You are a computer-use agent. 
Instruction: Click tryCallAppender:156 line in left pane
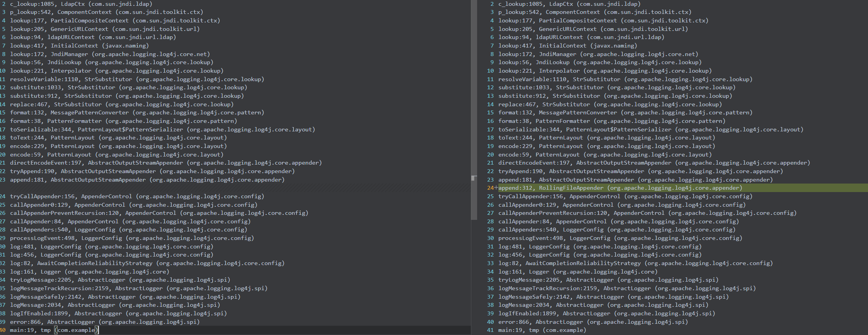click(137, 196)
